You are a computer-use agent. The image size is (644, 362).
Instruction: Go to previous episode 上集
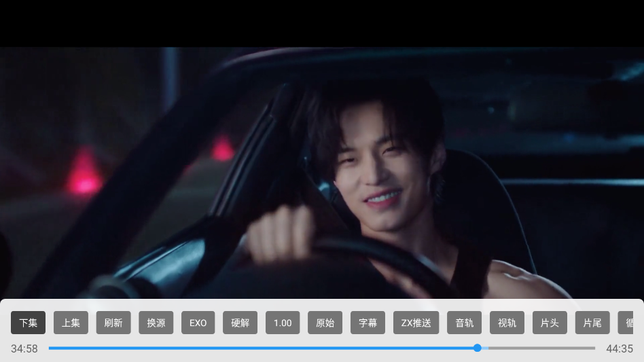click(71, 323)
